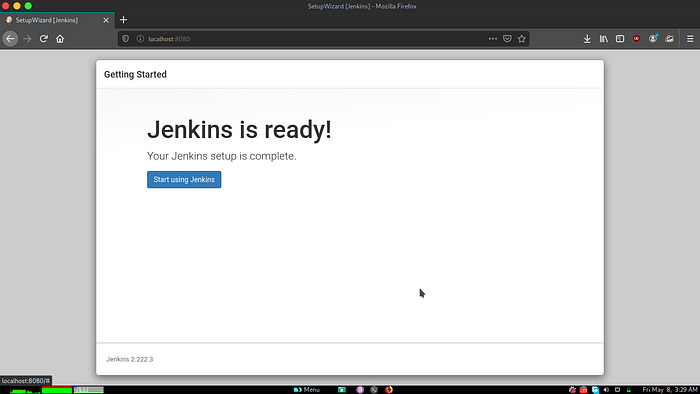Open page actions three-dot menu
This screenshot has height=394, width=700.
click(493, 39)
